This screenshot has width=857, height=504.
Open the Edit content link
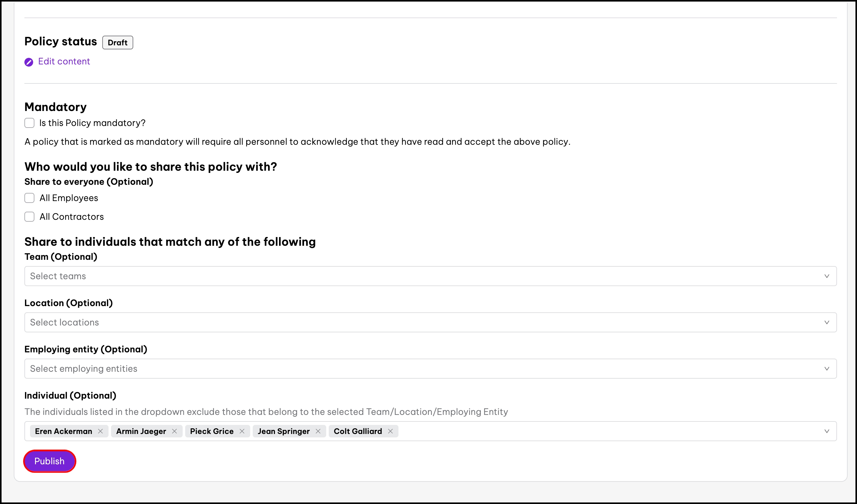(x=64, y=62)
